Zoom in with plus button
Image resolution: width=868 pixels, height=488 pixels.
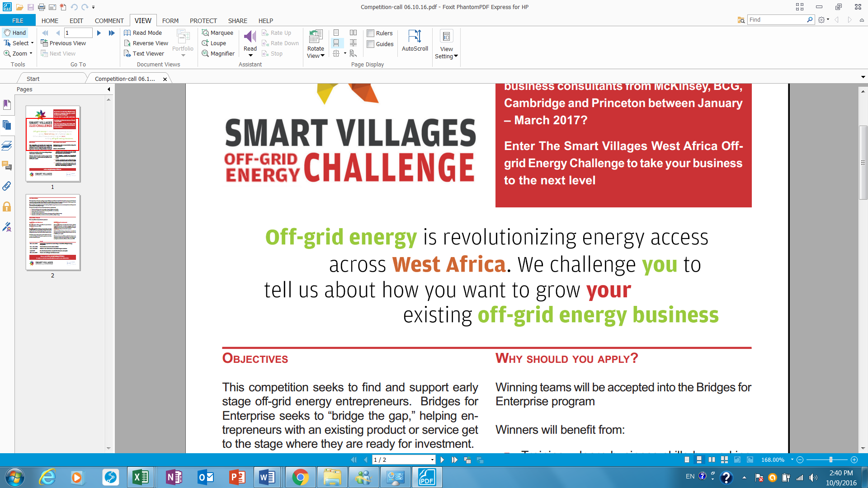tap(854, 460)
